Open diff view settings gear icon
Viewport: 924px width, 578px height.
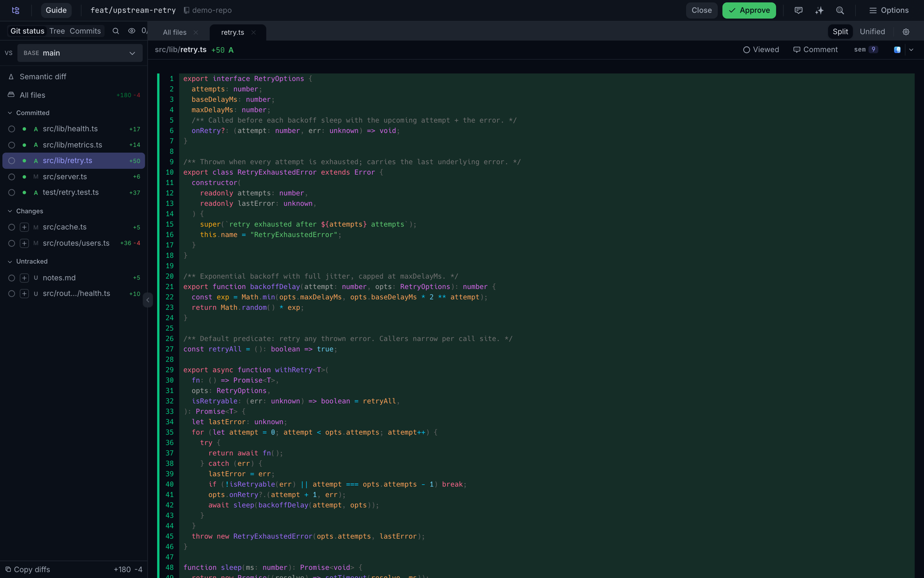906,32
